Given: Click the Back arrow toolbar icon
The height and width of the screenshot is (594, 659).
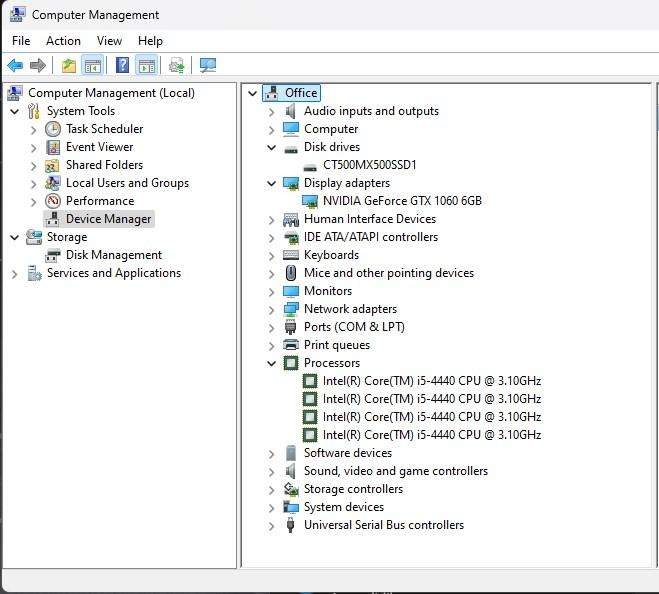Looking at the screenshot, I should click(15, 65).
